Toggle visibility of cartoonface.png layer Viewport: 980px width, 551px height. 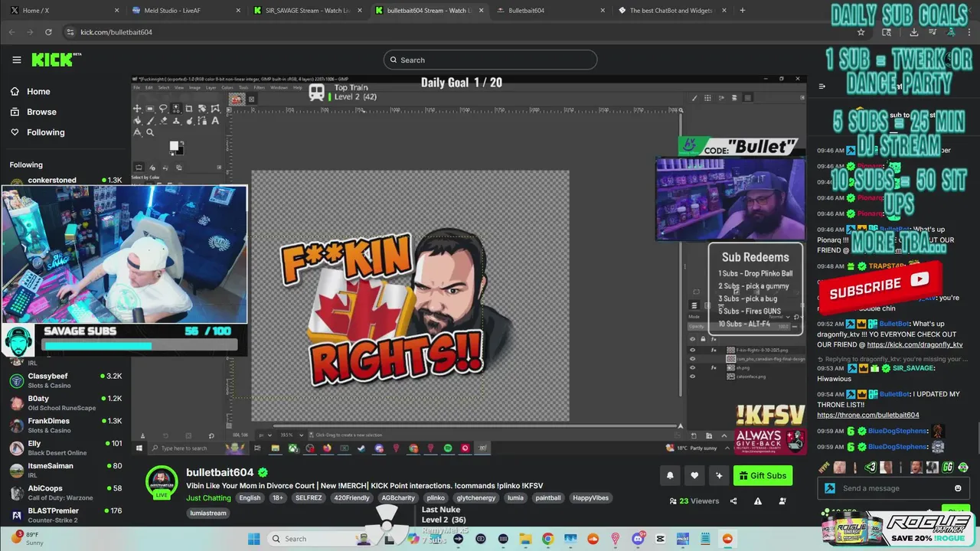pos(692,377)
